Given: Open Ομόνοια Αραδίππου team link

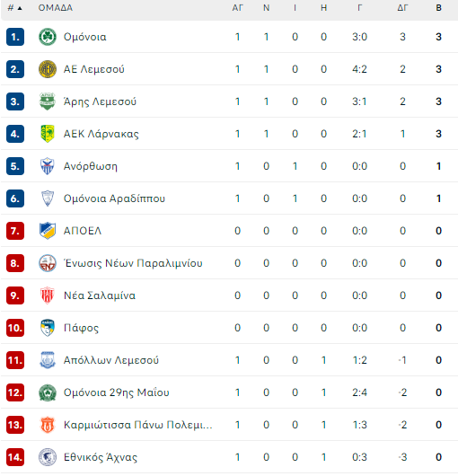Looking at the screenshot, I should [x=114, y=198].
